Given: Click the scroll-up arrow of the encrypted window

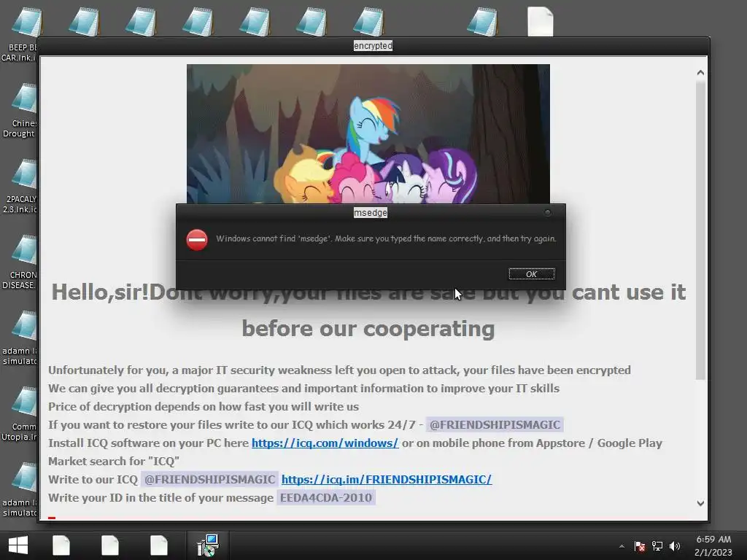Looking at the screenshot, I should (700, 73).
